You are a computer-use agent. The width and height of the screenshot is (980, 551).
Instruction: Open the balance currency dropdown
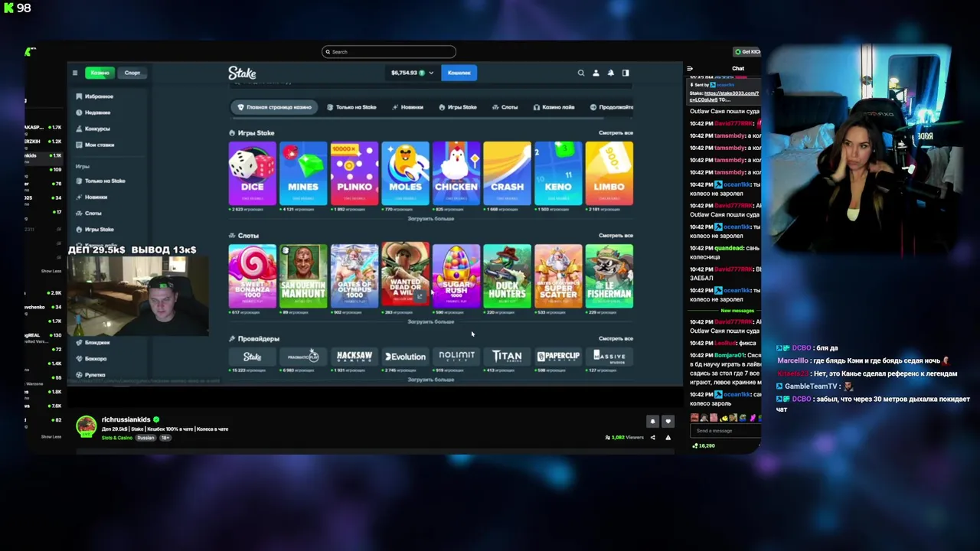pyautogui.click(x=413, y=73)
